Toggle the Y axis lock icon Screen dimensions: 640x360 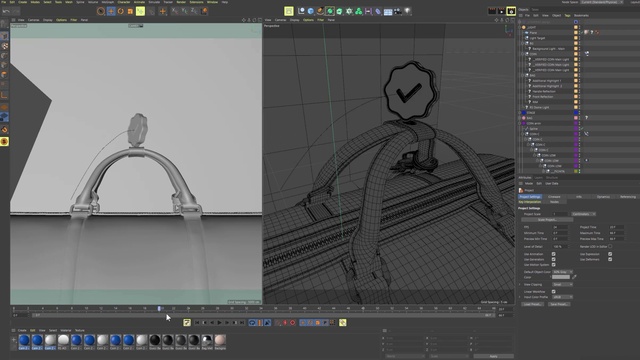pyautogui.click(x=184, y=11)
